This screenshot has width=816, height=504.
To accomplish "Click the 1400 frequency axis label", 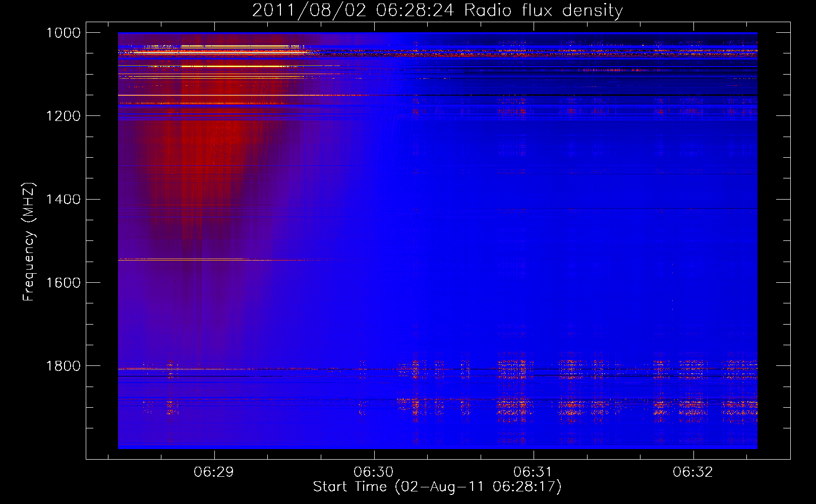I will (x=63, y=199).
